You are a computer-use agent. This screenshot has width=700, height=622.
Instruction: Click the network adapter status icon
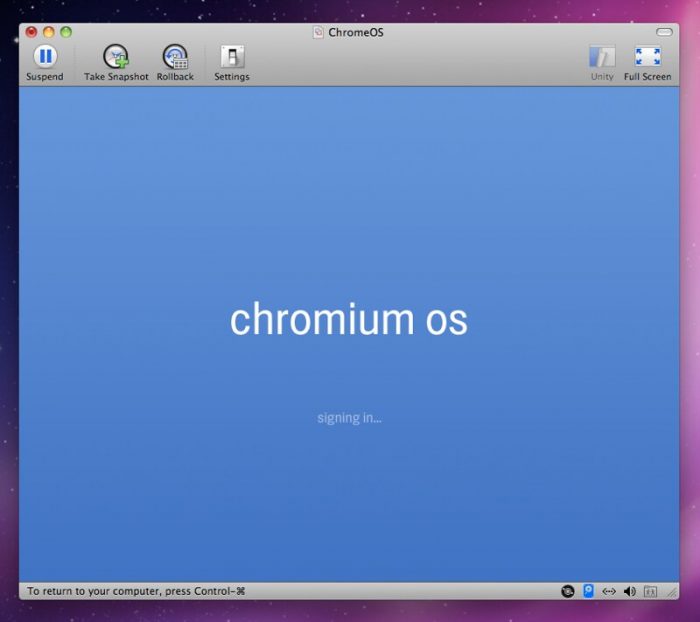[x=609, y=591]
